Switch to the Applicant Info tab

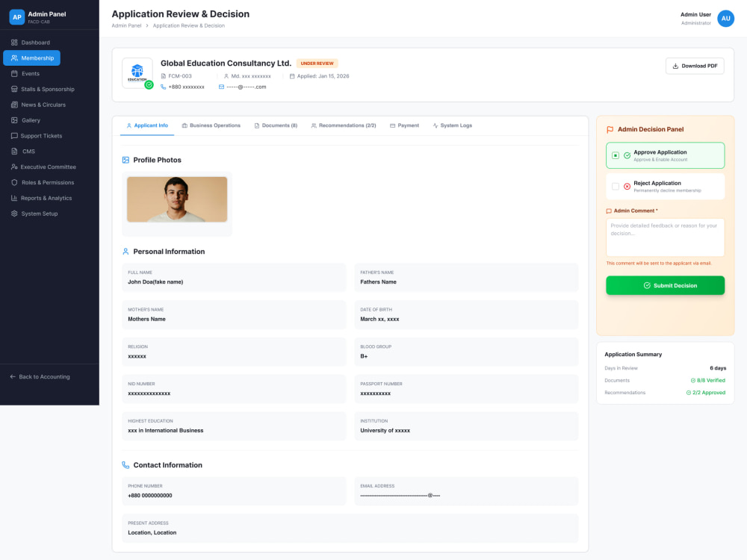(x=147, y=125)
